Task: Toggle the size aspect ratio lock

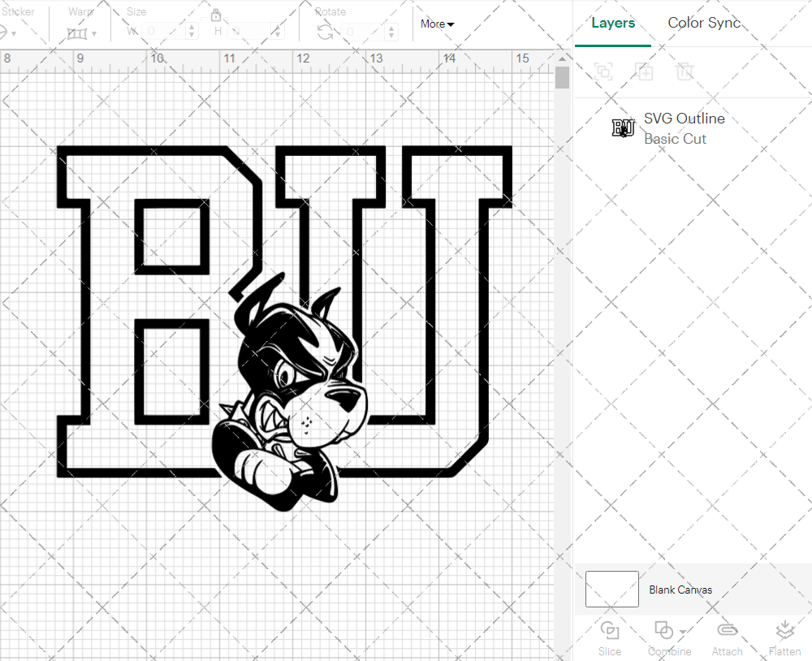Action: 216,15
